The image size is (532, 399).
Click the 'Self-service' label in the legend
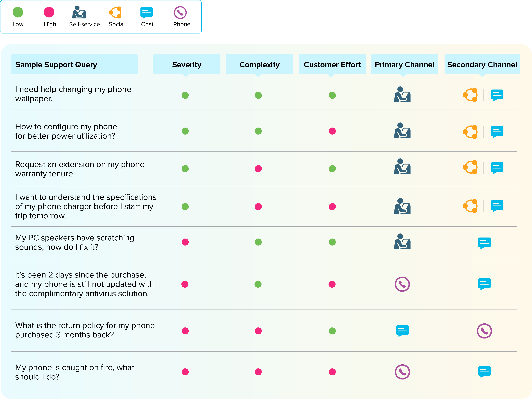pos(84,24)
